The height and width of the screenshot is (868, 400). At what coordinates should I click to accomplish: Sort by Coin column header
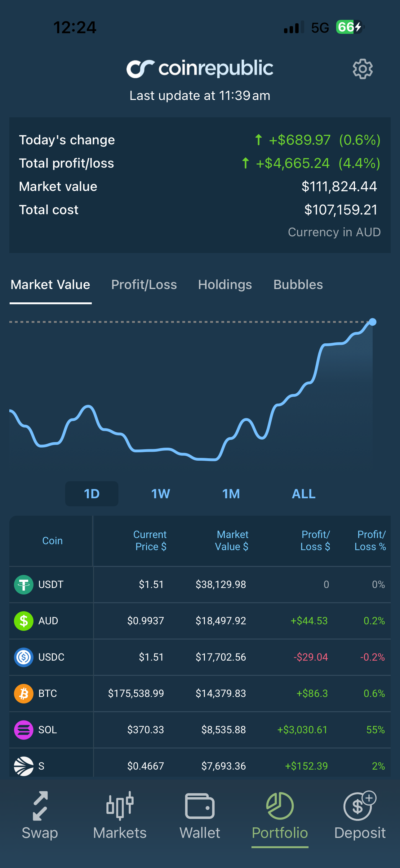coord(52,541)
